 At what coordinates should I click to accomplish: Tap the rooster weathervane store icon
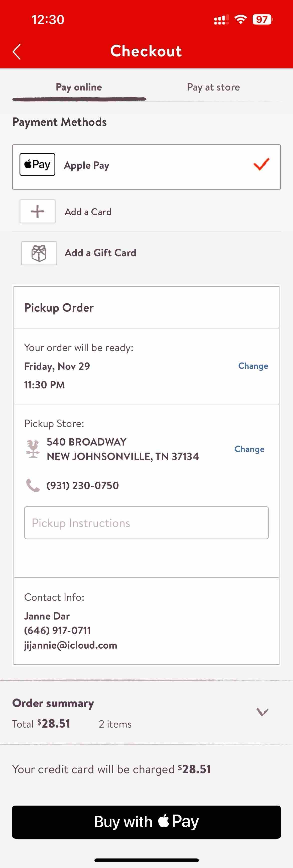(x=33, y=449)
